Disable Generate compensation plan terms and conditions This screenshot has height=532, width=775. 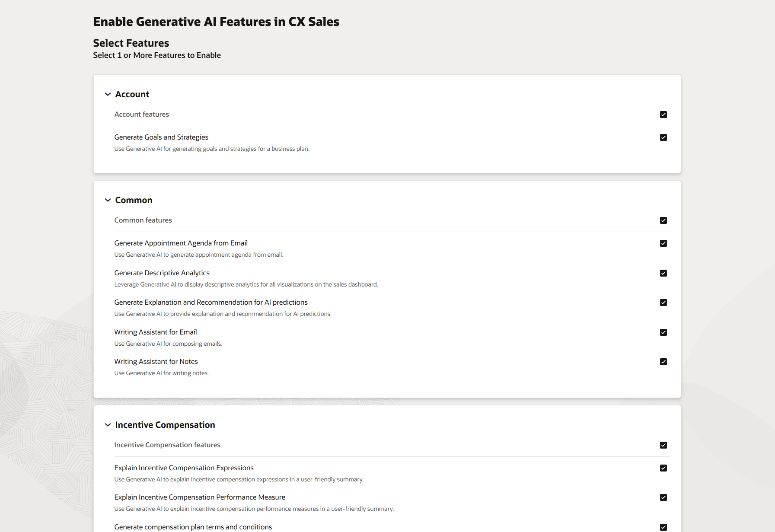click(663, 527)
